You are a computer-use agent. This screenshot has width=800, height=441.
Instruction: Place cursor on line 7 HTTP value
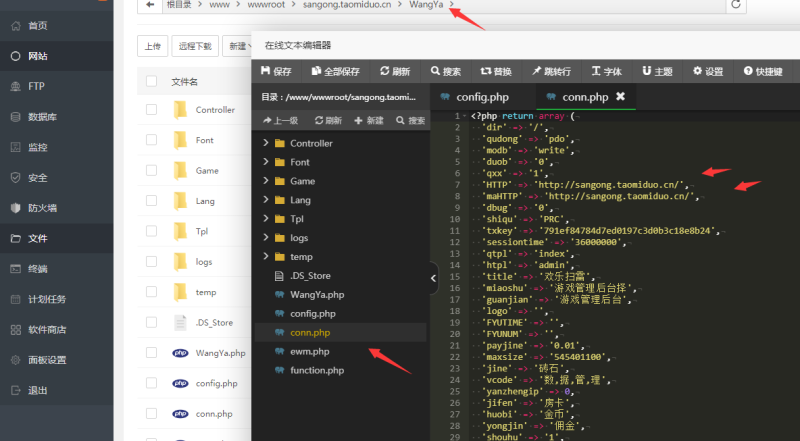click(x=610, y=185)
